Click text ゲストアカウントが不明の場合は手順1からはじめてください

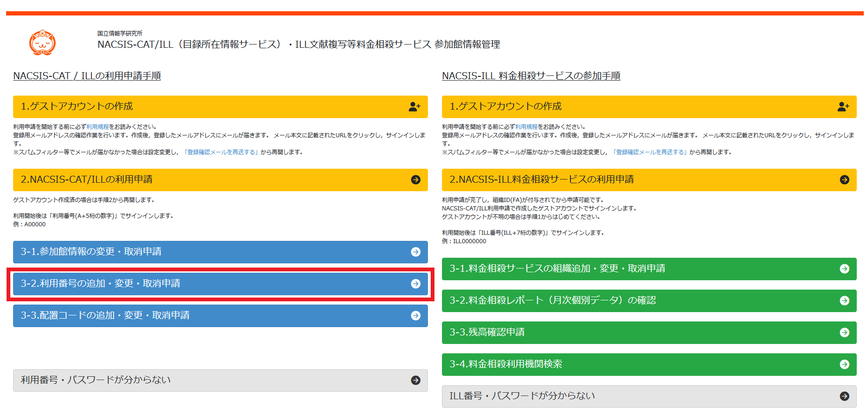click(521, 217)
